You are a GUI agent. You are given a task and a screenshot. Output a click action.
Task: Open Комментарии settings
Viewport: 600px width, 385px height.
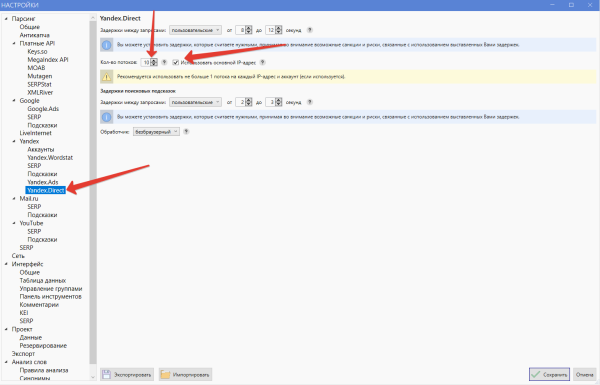39,305
